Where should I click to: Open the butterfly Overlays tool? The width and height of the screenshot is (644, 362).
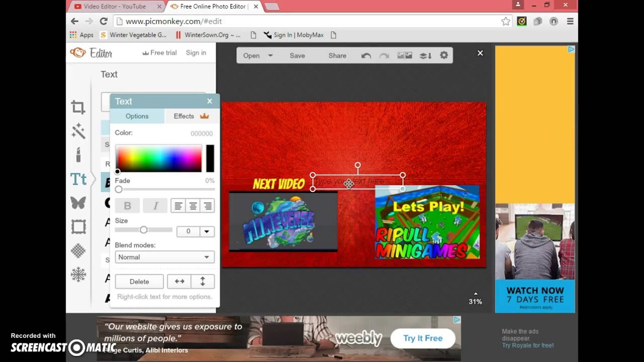(x=78, y=203)
